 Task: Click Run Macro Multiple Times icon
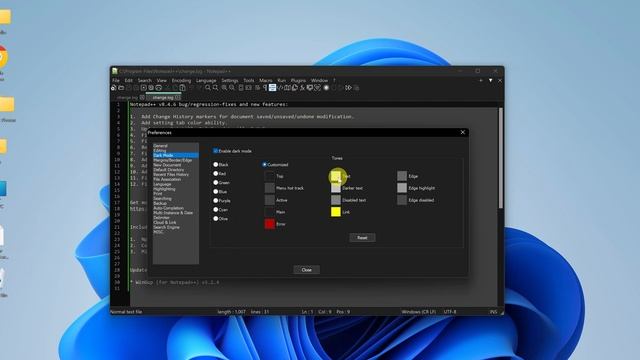coord(348,88)
